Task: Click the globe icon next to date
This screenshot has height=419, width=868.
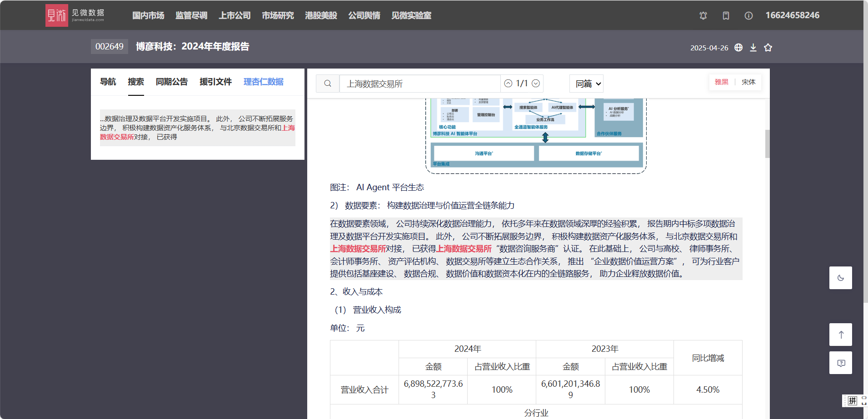Action: (x=738, y=47)
